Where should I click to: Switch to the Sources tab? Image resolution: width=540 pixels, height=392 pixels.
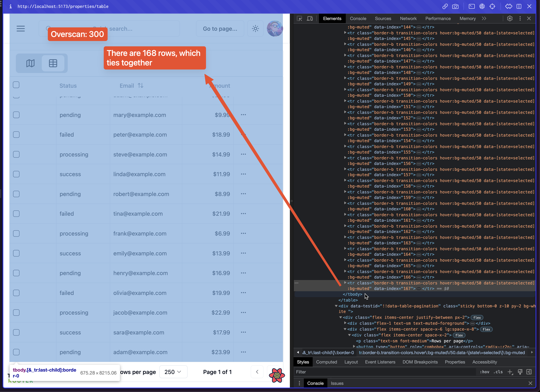coord(383,19)
